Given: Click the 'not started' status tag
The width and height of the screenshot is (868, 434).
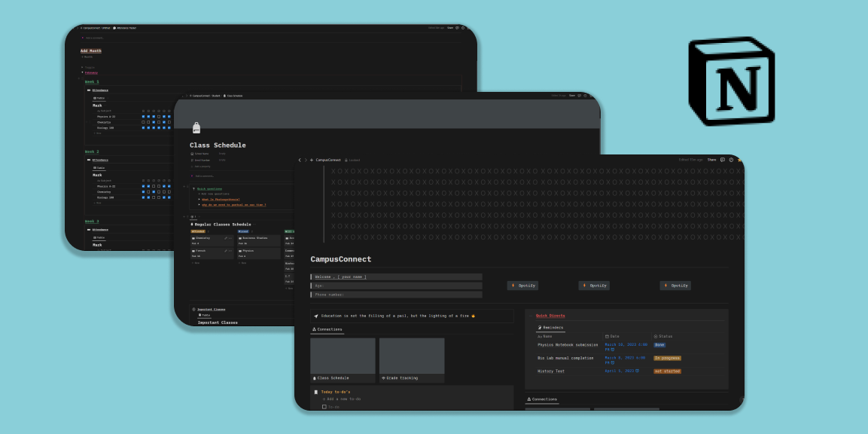Looking at the screenshot, I should [x=667, y=371].
